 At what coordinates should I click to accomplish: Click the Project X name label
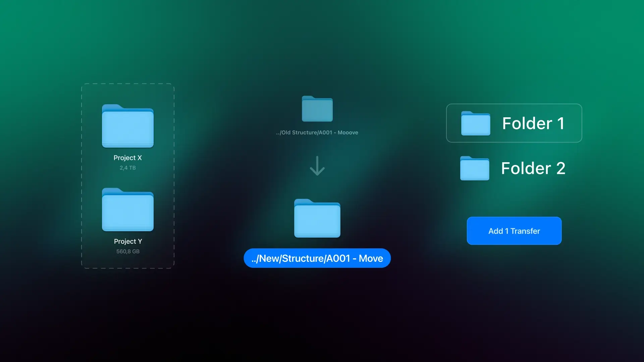tap(128, 158)
